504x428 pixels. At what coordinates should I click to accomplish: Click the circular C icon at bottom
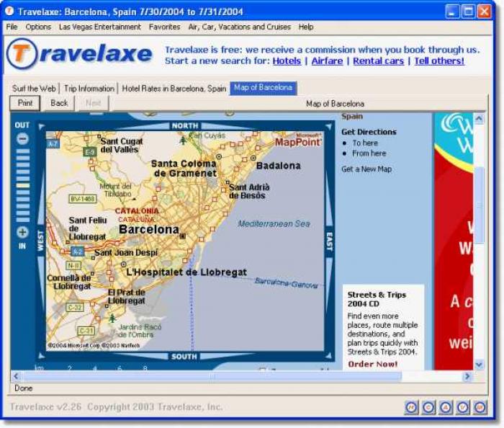coord(428,407)
